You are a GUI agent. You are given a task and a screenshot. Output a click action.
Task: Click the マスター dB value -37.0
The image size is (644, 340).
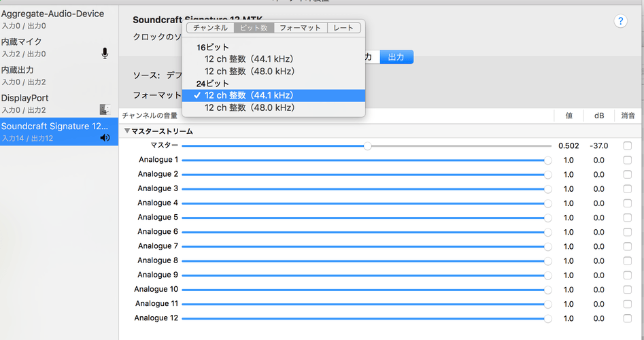tap(599, 146)
